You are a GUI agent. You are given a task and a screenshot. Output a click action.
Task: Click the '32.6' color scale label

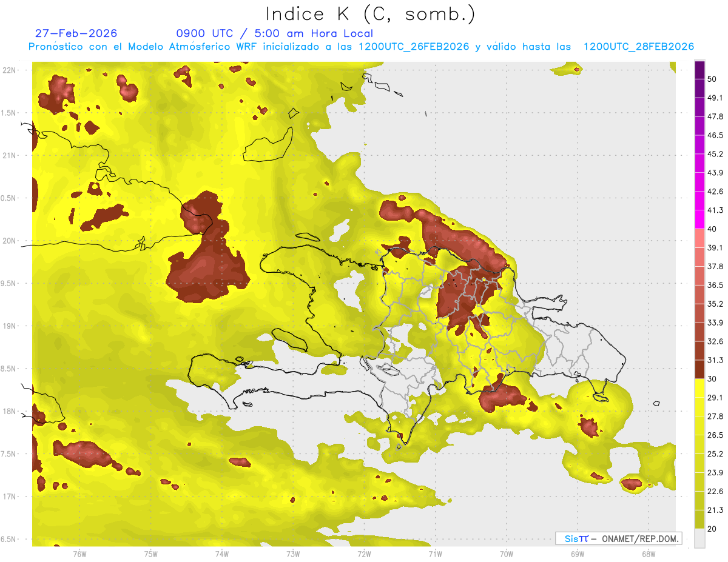coord(715,341)
